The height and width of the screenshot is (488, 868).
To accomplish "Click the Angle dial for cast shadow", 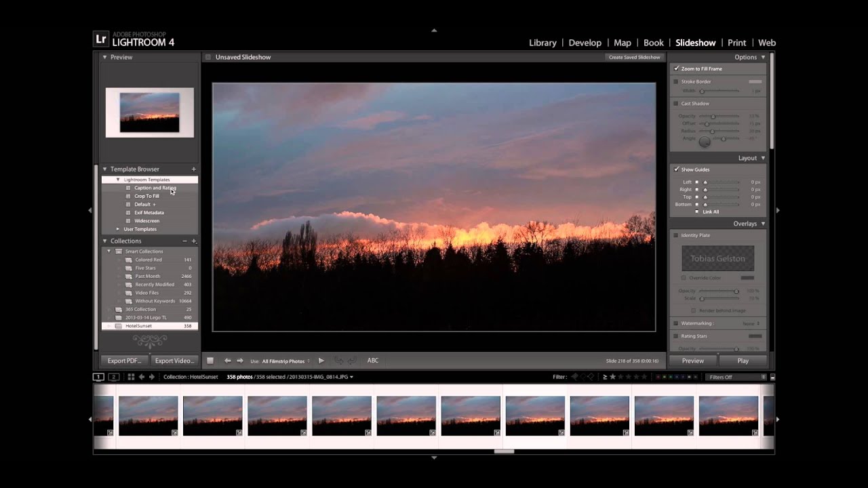I will click(x=705, y=141).
